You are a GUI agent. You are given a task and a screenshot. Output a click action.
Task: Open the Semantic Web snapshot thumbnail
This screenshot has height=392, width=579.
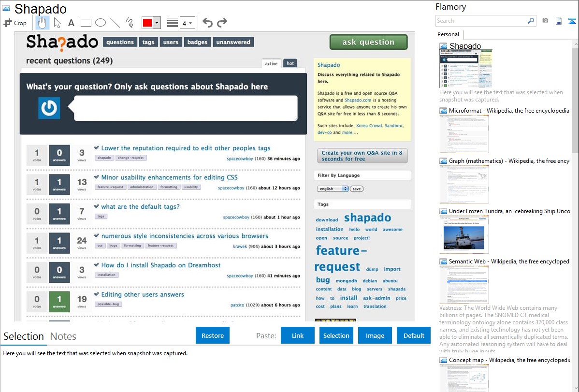[464, 285]
